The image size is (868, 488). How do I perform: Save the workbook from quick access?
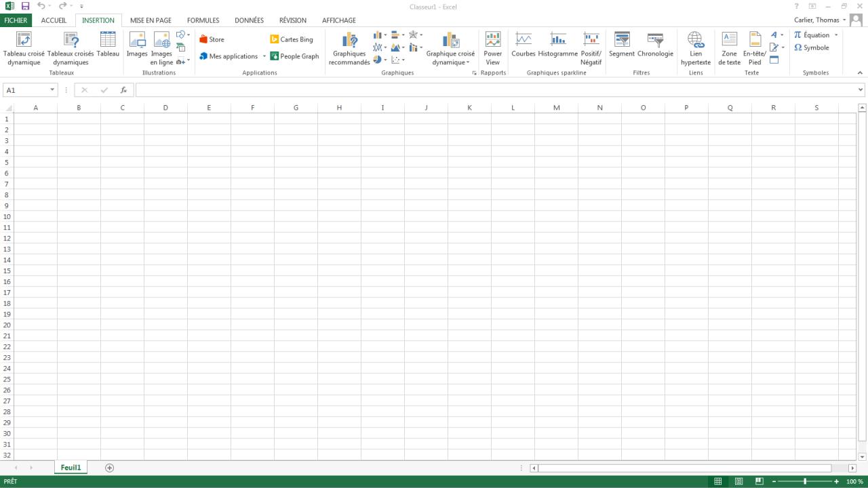[x=26, y=6]
